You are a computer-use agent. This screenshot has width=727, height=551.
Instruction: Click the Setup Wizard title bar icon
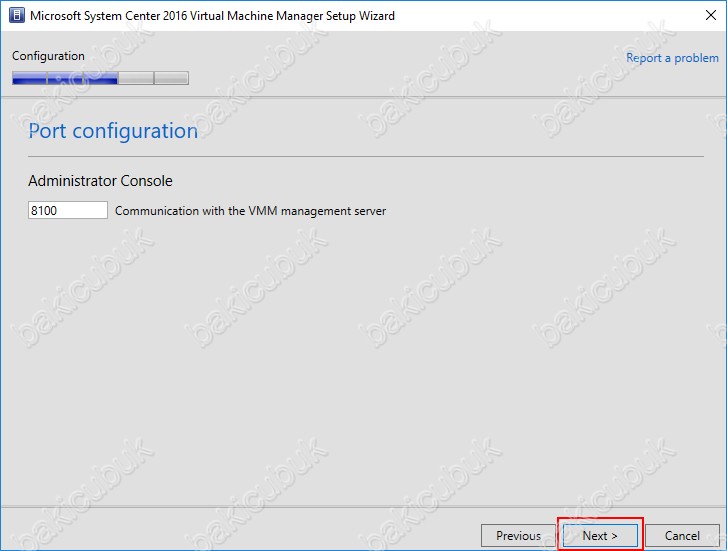(x=16, y=15)
